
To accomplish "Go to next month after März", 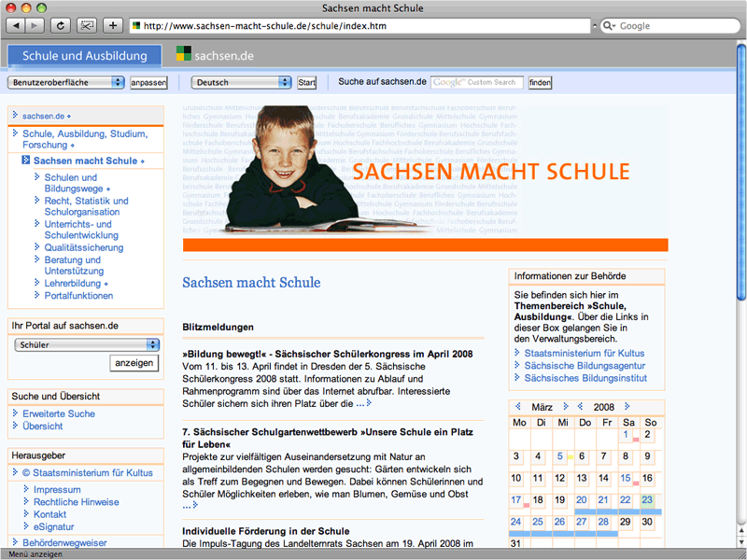I will (x=564, y=407).
